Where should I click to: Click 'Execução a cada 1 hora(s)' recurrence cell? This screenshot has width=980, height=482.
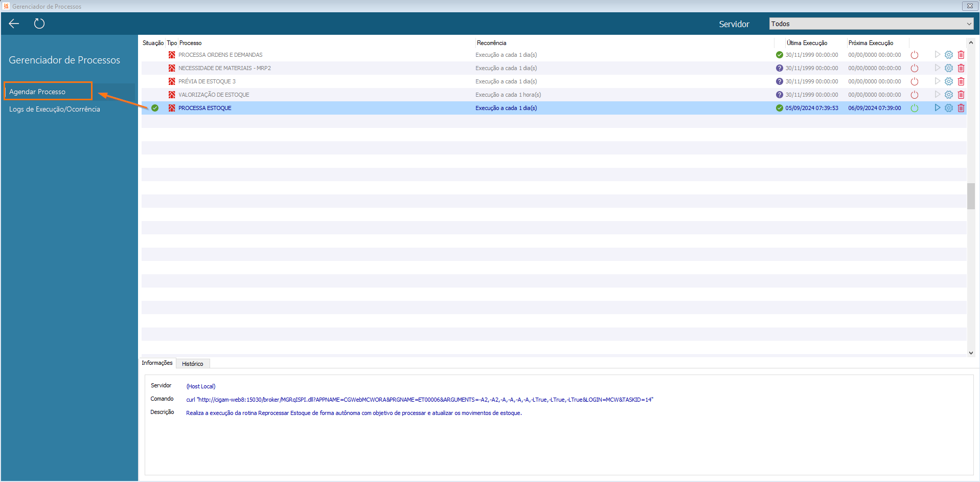pyautogui.click(x=508, y=95)
